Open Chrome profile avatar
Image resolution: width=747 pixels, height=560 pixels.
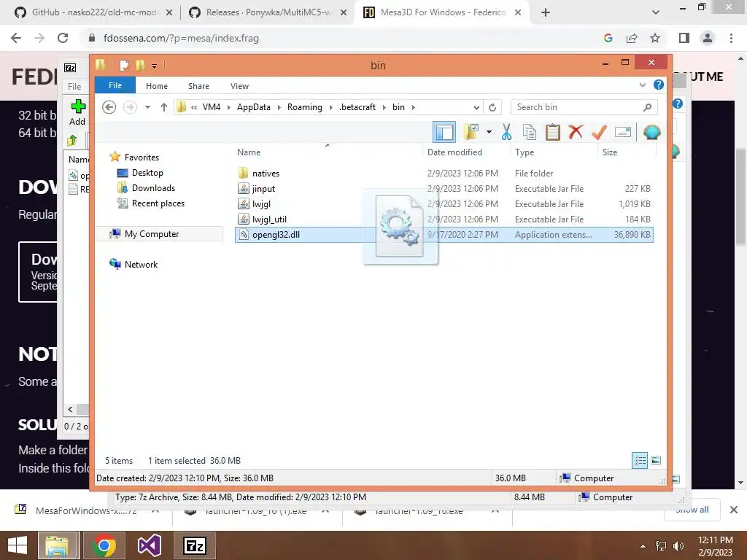[708, 38]
